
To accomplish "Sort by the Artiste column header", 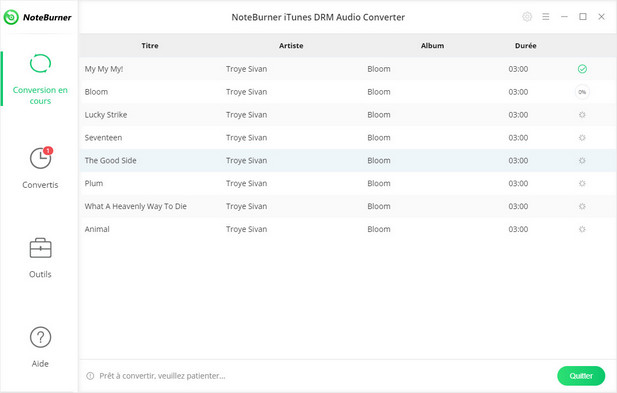I will click(x=291, y=46).
